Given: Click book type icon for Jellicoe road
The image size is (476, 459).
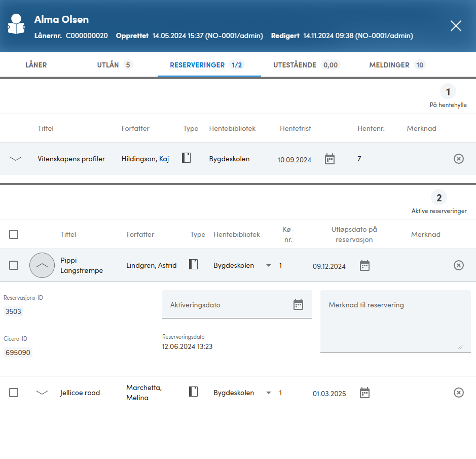Looking at the screenshot, I should click(193, 392).
